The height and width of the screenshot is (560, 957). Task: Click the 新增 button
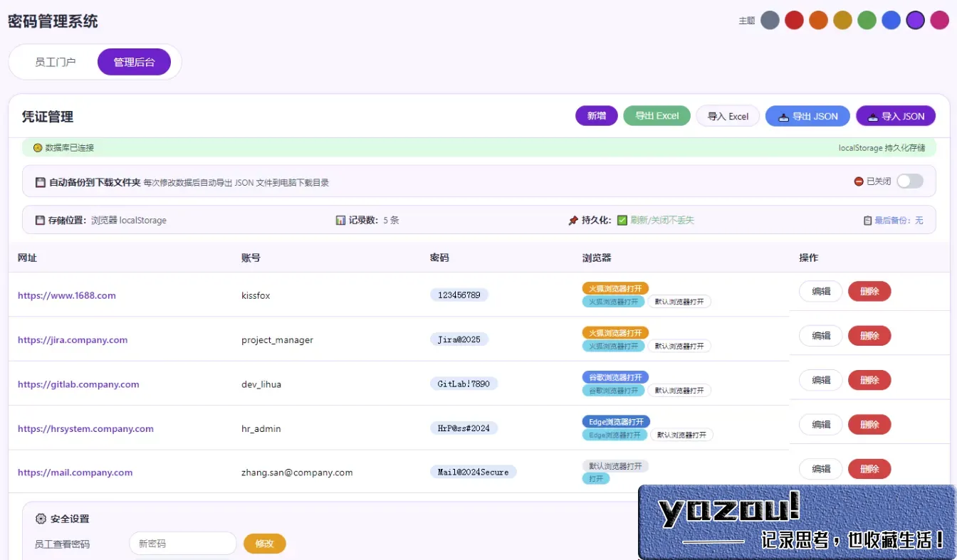tap(597, 116)
